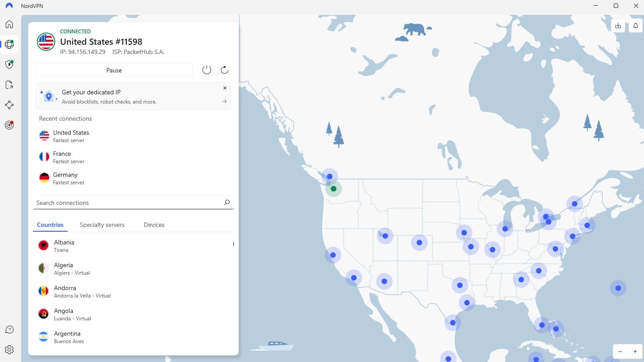Open the notifications bell icon
Viewport: 644px width, 362px height.
pos(636,25)
